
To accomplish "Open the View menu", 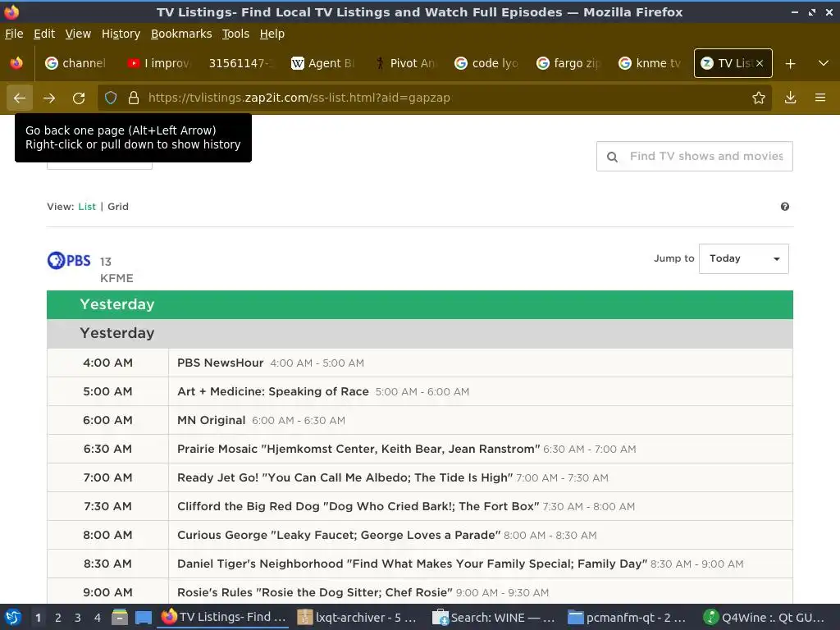I will 78,34.
